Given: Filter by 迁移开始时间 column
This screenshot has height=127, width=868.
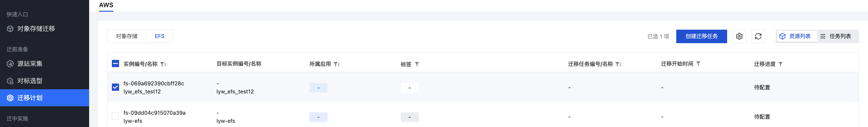Looking at the screenshot, I should (x=698, y=64).
